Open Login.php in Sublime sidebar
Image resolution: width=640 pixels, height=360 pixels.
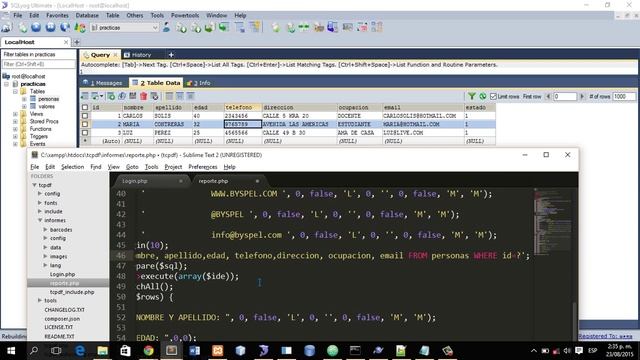pyautogui.click(x=62, y=274)
